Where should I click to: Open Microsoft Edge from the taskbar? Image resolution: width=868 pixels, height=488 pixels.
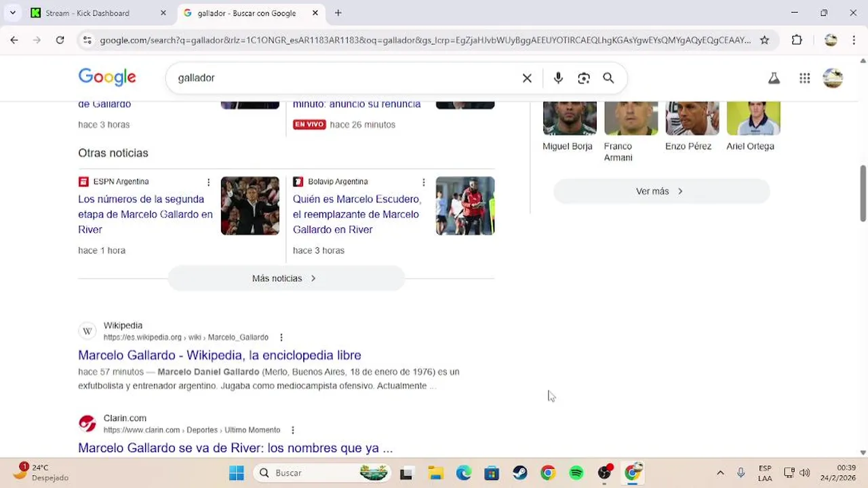(x=463, y=473)
